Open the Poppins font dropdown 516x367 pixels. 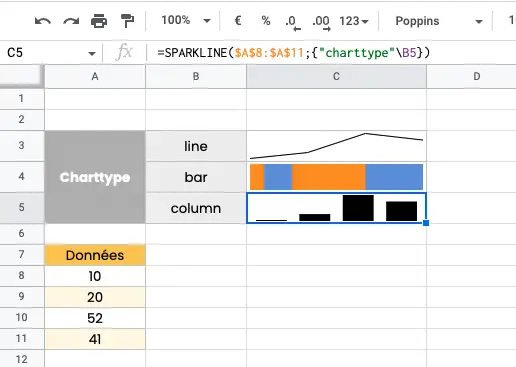(439, 21)
